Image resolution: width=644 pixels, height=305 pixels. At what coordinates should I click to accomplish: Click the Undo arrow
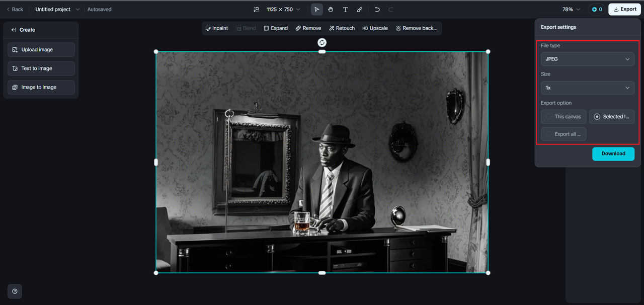(377, 9)
